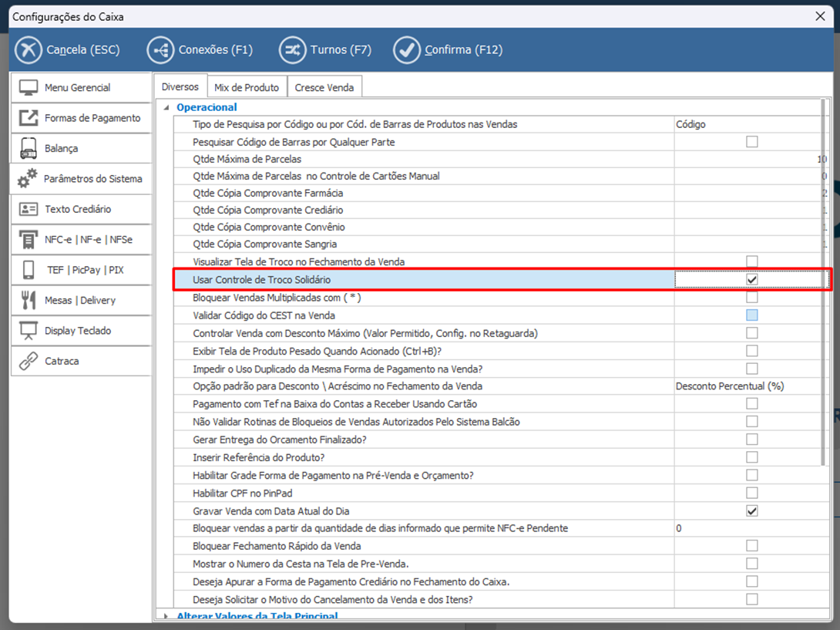
Task: Expand Alterar Valores da Tela Principal section
Action: click(165, 615)
